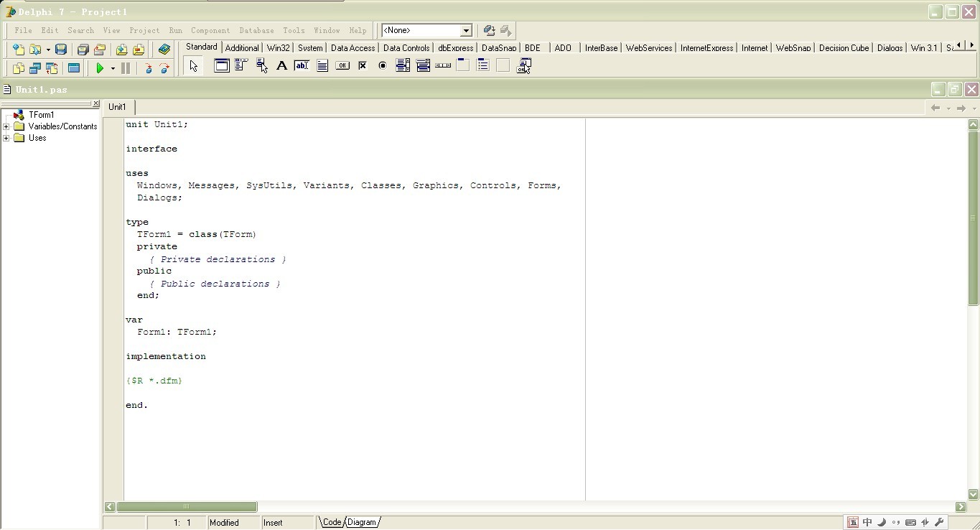Expand the Variables/Constants tree node

[6, 126]
